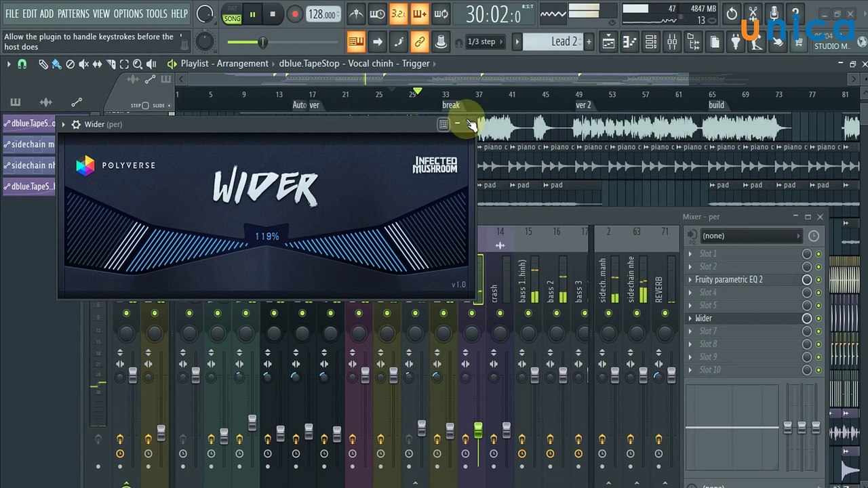This screenshot has width=868, height=488.
Task: Toggle the step editing mode icon
Action: click(x=398, y=42)
